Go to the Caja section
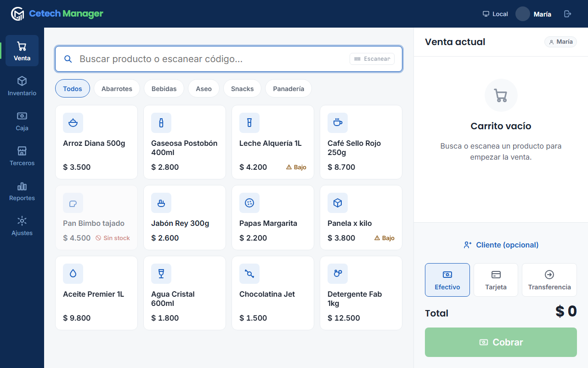The image size is (588, 368). [22, 121]
